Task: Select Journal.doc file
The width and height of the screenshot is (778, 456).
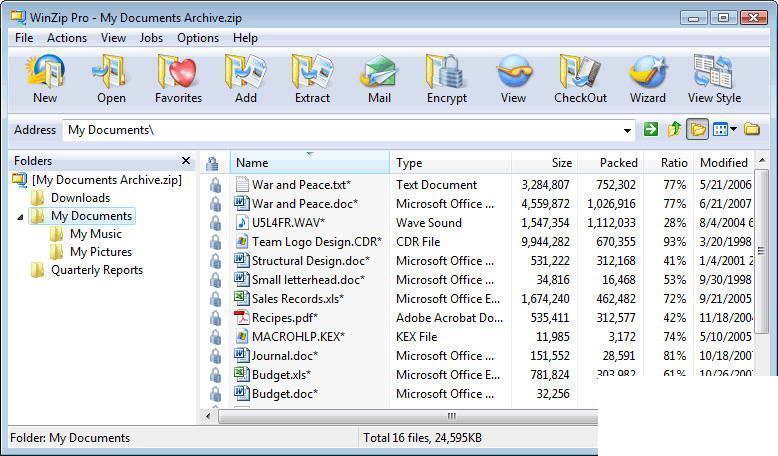Action: click(285, 356)
